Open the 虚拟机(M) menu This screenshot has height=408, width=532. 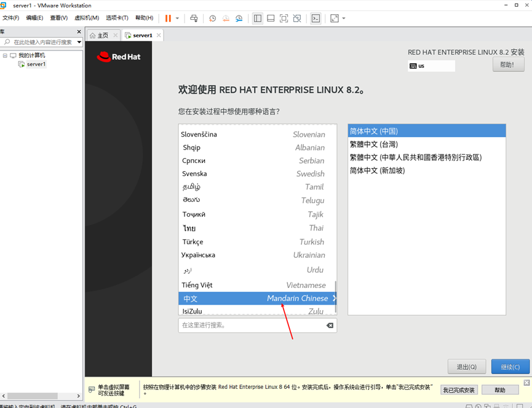click(87, 18)
